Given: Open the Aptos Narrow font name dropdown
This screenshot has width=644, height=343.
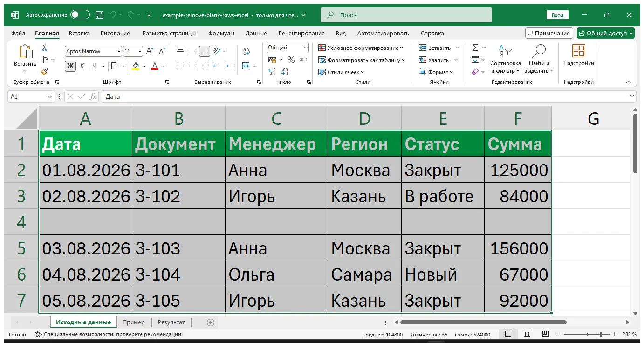Looking at the screenshot, I should pyautogui.click(x=118, y=51).
